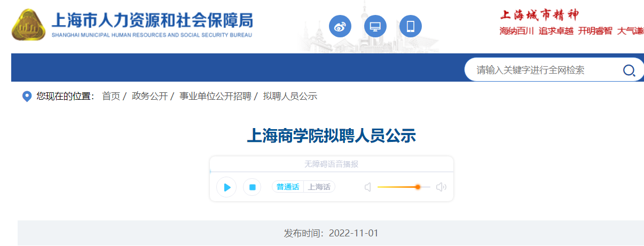Open 拟聘人员公示 breadcrumb link
The height and width of the screenshot is (246, 644).
pos(290,97)
